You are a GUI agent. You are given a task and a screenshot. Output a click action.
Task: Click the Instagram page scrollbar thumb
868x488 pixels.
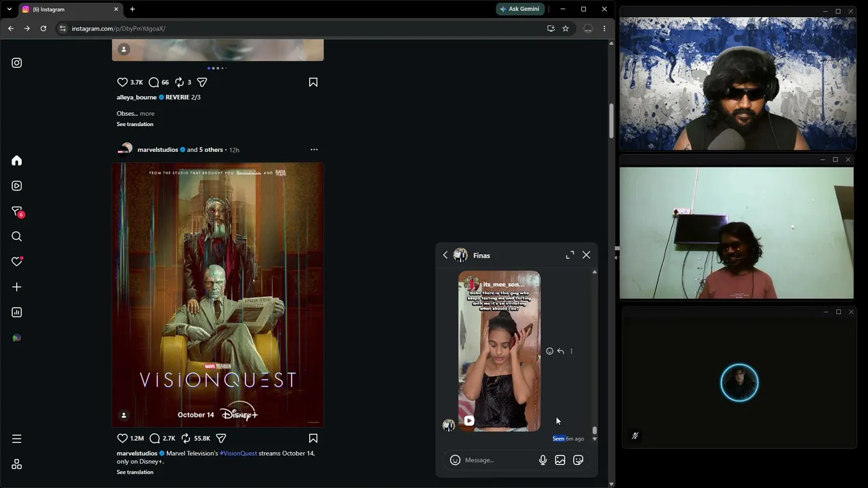point(611,121)
